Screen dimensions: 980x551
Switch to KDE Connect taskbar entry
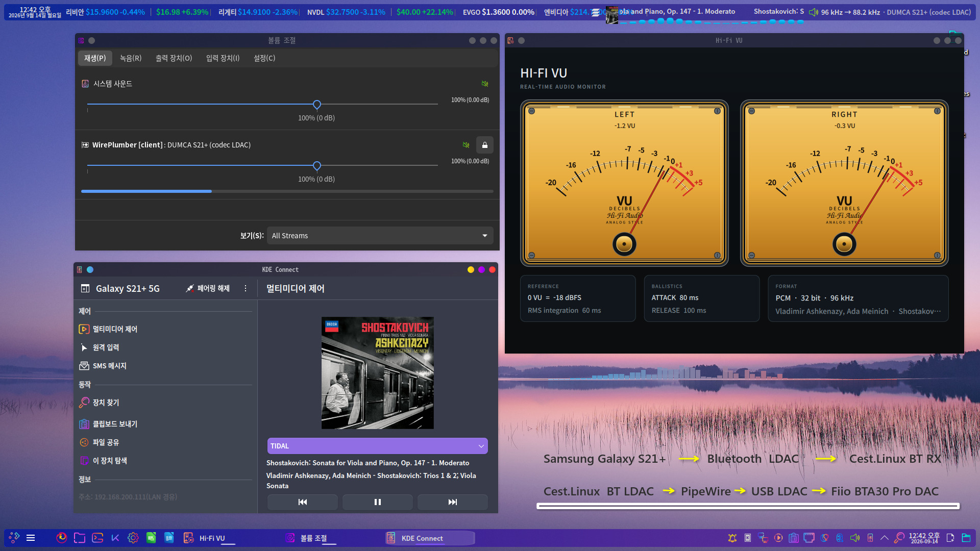[430, 538]
